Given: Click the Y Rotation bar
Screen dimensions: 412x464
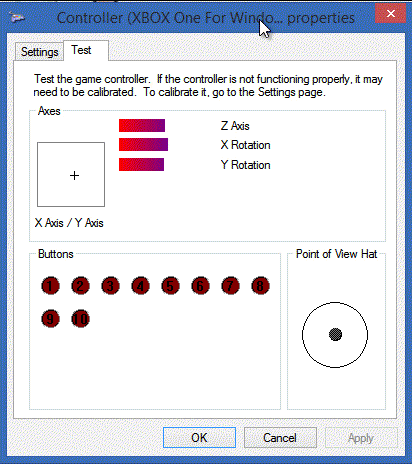Looking at the screenshot, I should [141, 164].
